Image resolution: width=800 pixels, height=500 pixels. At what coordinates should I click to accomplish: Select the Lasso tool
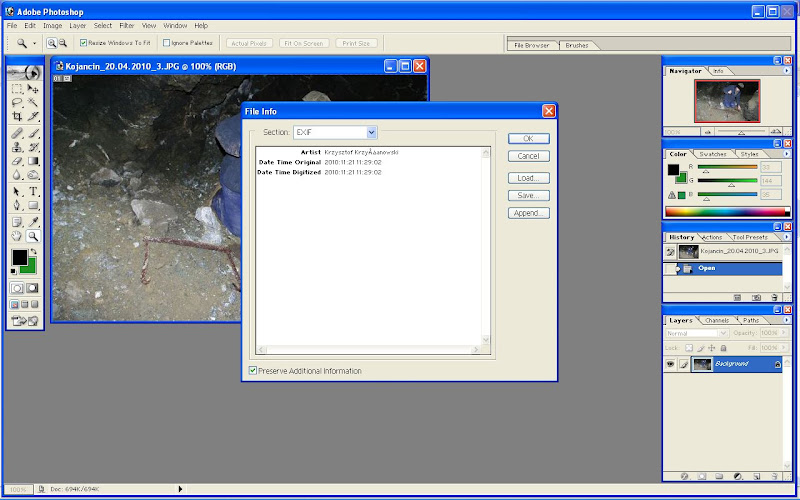[x=17, y=103]
